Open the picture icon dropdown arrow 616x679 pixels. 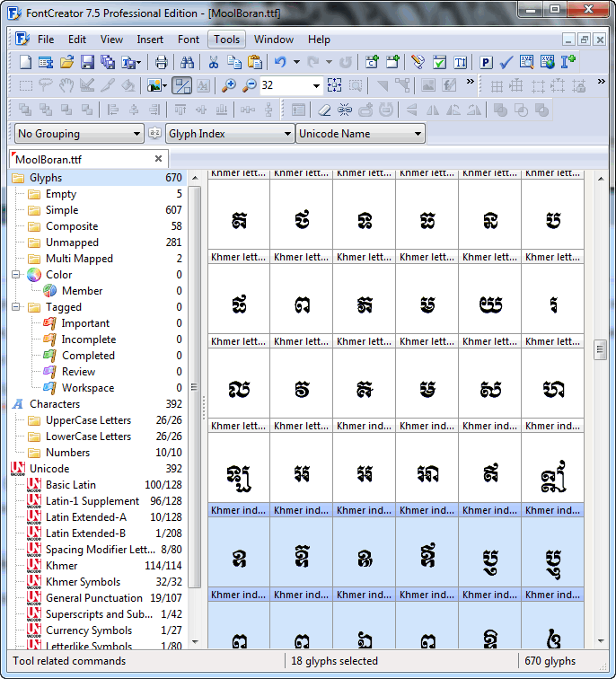164,85
